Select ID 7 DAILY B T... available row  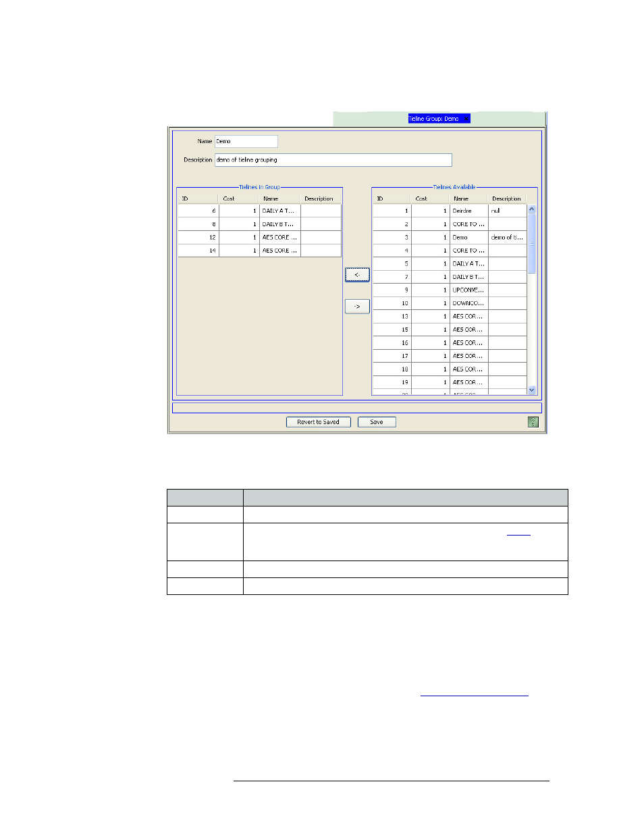point(450,277)
